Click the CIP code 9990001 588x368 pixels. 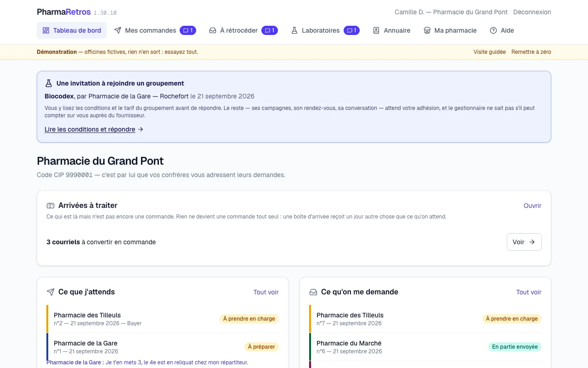coord(79,175)
